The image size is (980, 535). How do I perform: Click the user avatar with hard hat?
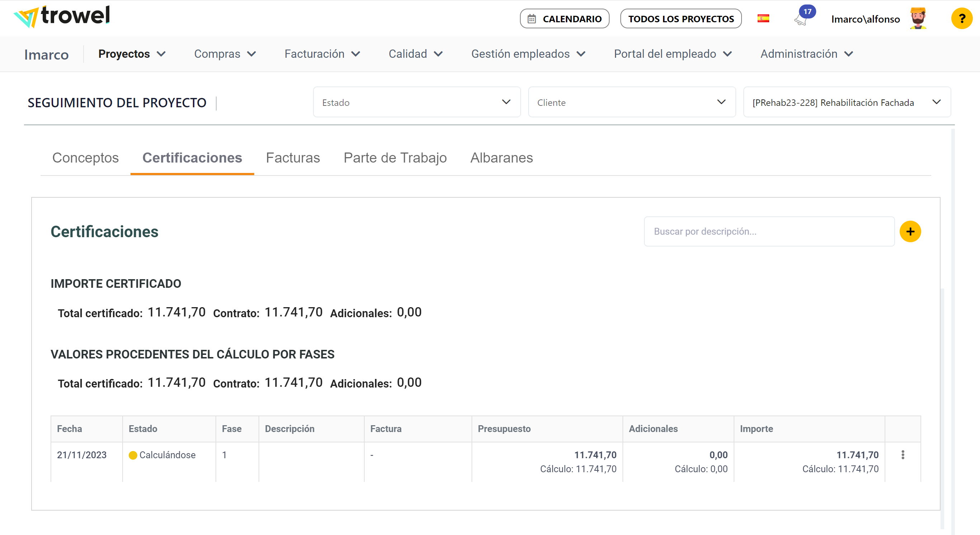(918, 18)
